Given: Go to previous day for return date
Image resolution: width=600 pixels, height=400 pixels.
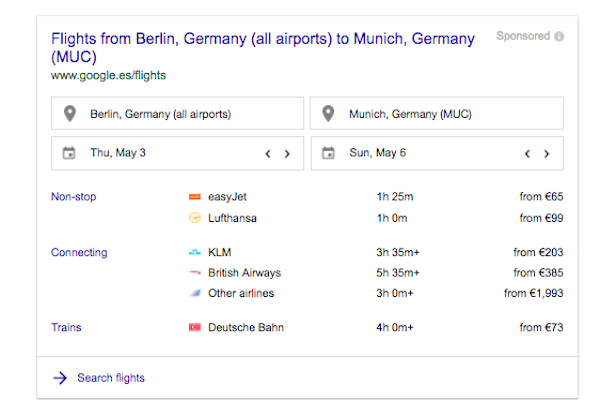Looking at the screenshot, I should point(527,154).
